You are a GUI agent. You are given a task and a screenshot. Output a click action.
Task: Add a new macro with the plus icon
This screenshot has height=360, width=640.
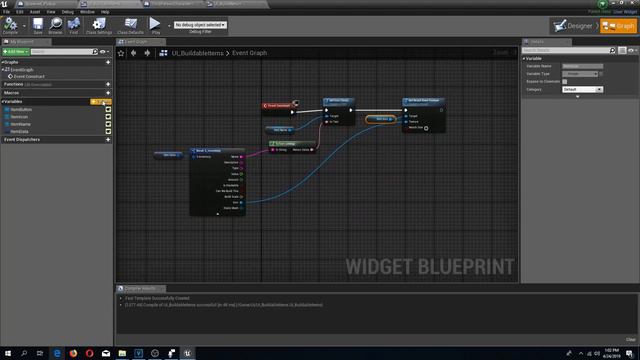click(x=108, y=93)
